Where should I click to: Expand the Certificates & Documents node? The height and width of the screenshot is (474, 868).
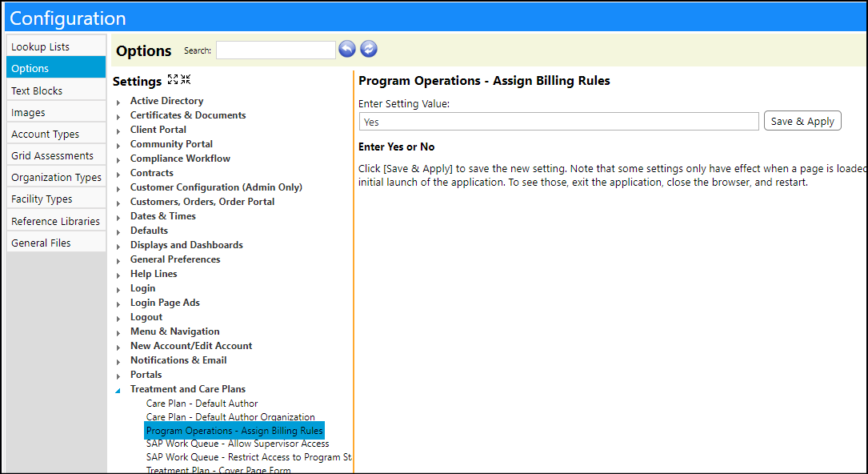[118, 117]
